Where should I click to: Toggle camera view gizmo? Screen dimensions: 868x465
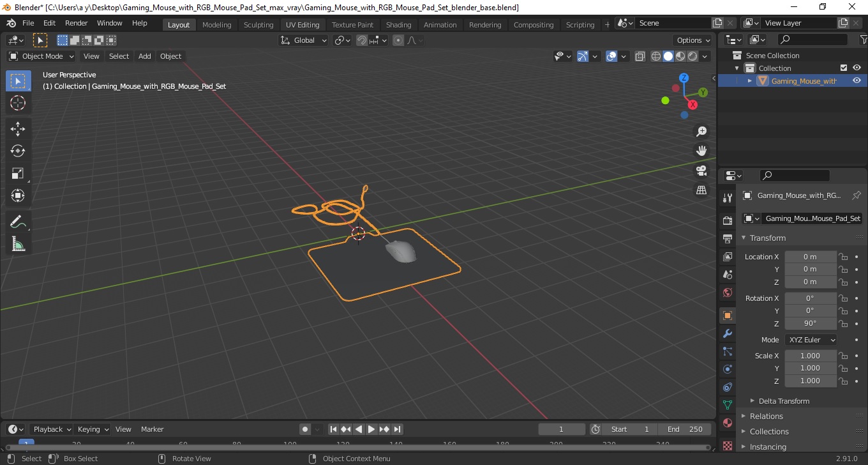pos(701,171)
